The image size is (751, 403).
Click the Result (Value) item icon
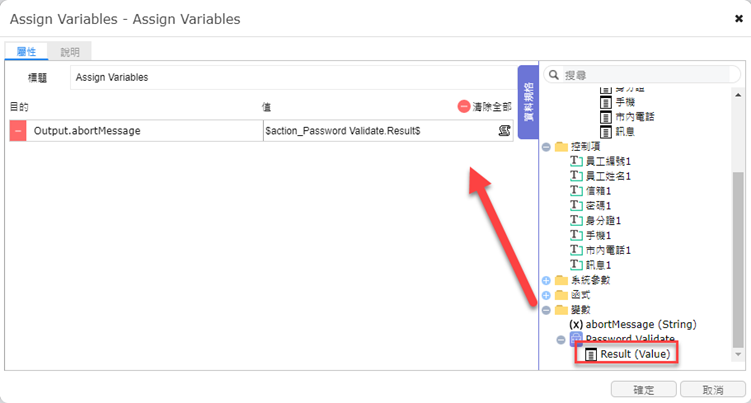[x=591, y=354]
